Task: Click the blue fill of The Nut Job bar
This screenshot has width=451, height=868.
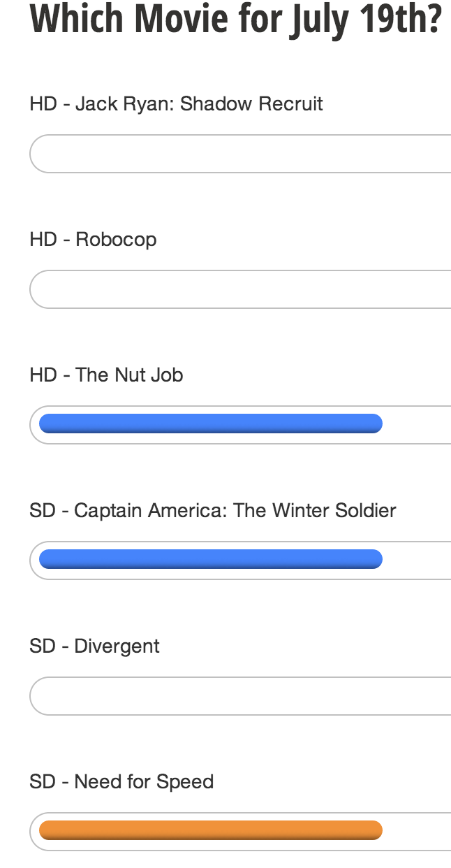Action: 210,424
